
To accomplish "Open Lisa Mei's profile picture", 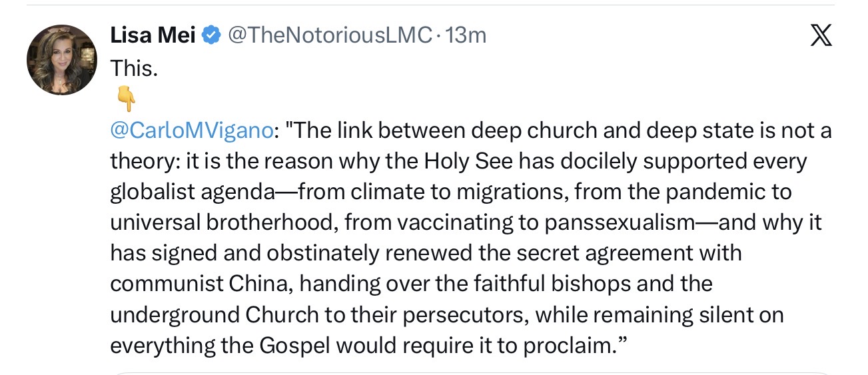I will pyautogui.click(x=62, y=60).
